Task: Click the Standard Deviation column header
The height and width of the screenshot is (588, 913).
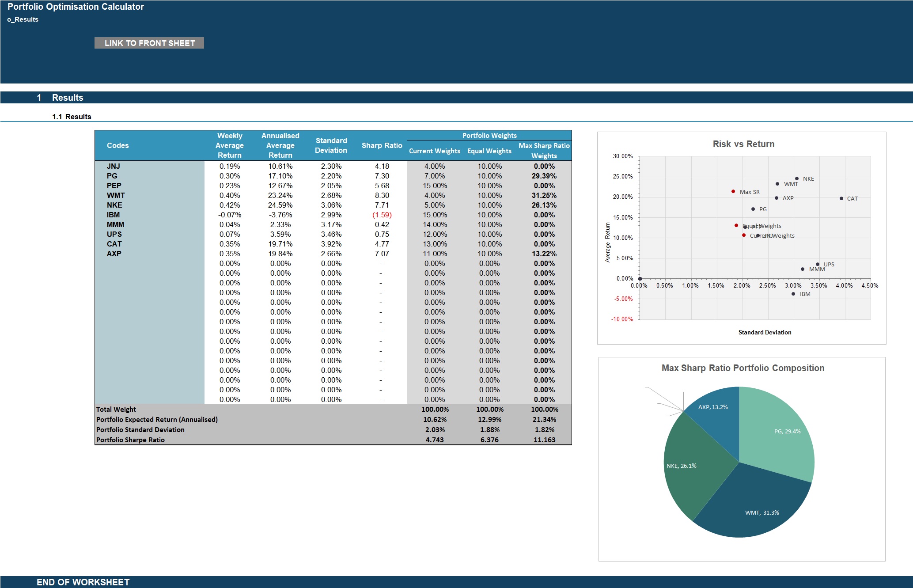Action: 331,145
